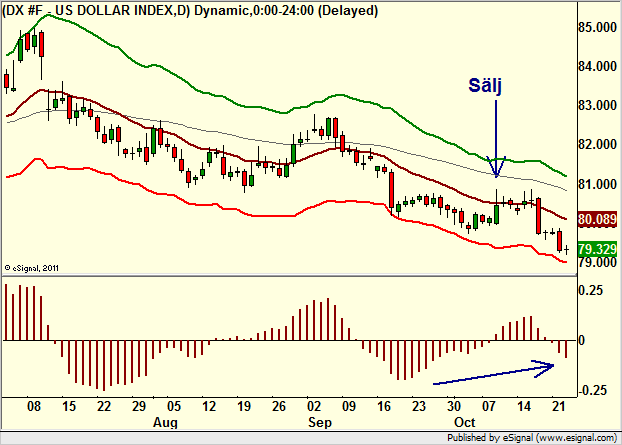
Task: Click the 85.000 price axis label
Action: coord(597,28)
